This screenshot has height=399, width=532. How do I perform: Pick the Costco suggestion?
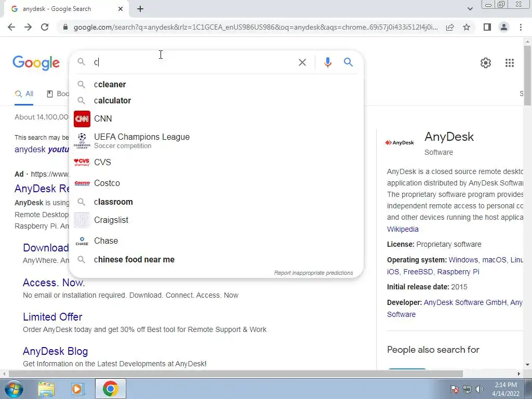pyautogui.click(x=216, y=183)
